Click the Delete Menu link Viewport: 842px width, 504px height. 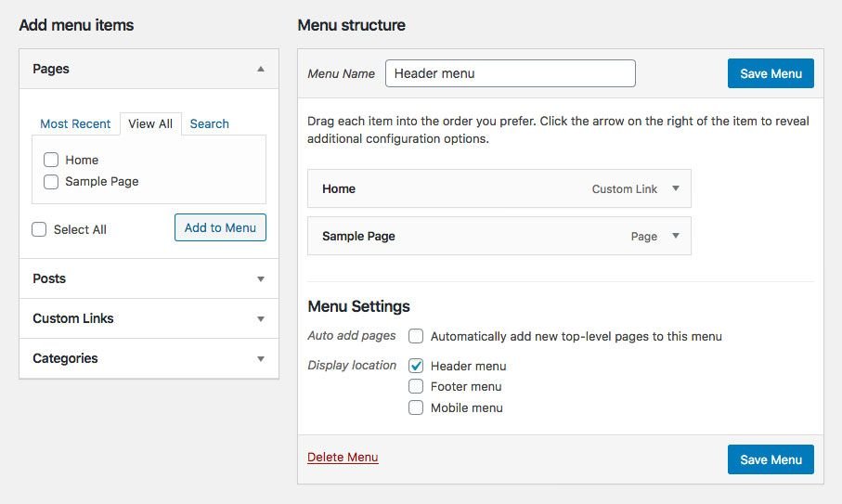pyautogui.click(x=343, y=458)
